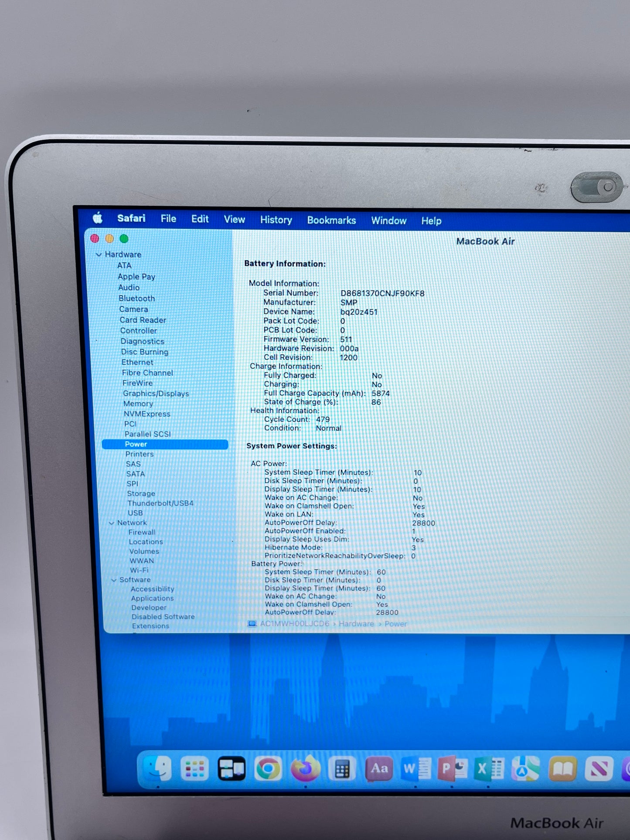Open the Diagnostics section

[x=143, y=341]
